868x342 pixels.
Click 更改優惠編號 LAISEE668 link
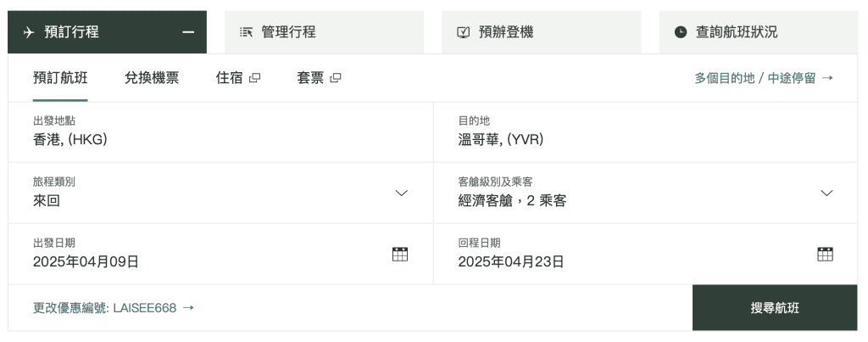tap(114, 308)
